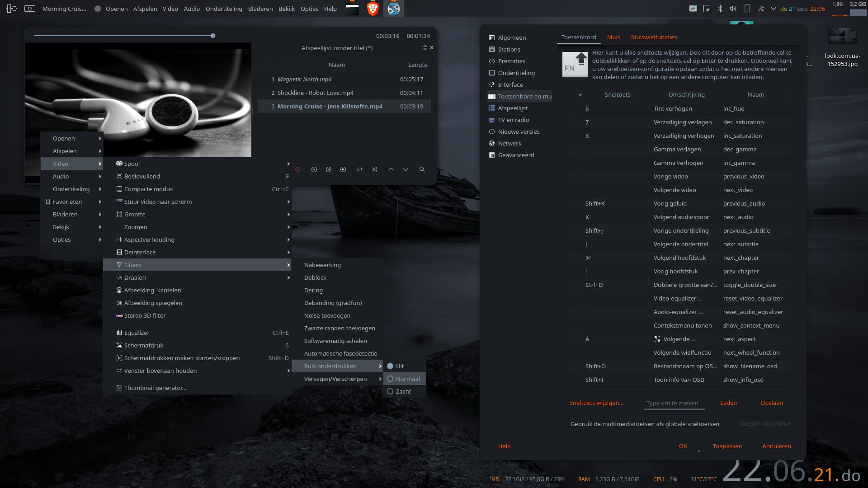Click the Type om te zoeken field
868x488 pixels.
pos(673,403)
